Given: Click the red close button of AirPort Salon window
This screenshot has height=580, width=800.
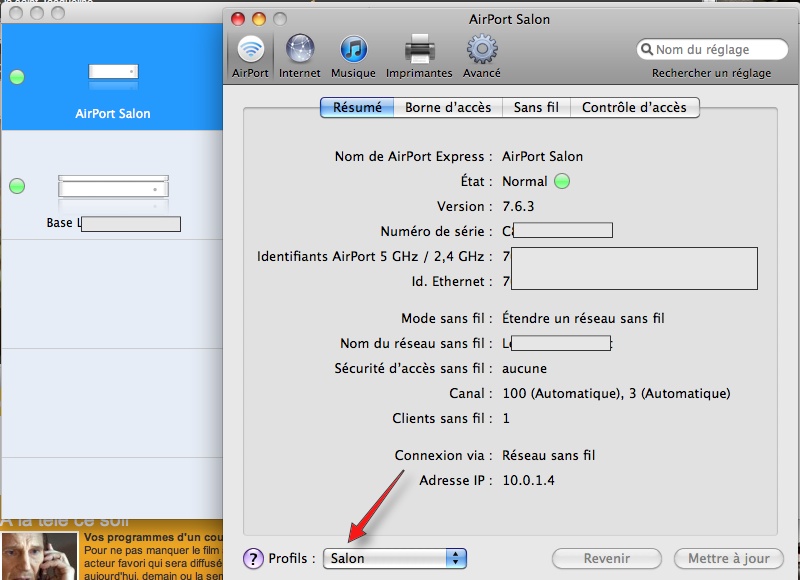Looking at the screenshot, I should pos(237,19).
